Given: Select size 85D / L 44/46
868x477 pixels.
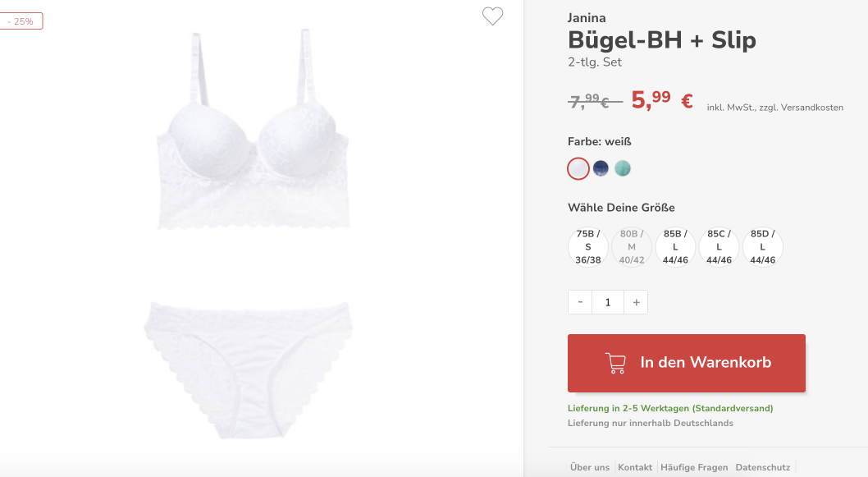Looking at the screenshot, I should pos(763,247).
